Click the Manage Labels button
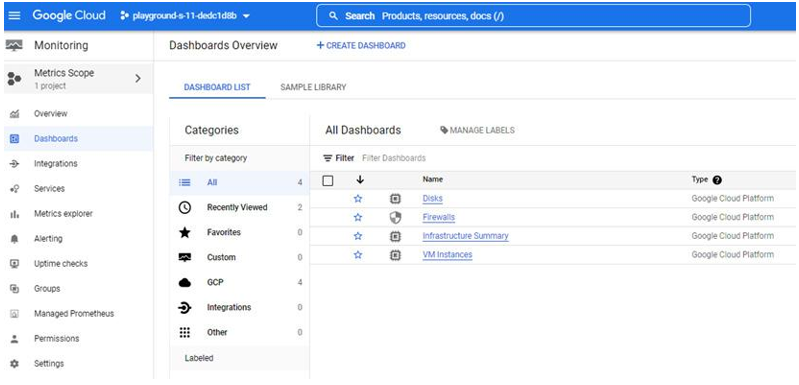 pyautogui.click(x=477, y=130)
